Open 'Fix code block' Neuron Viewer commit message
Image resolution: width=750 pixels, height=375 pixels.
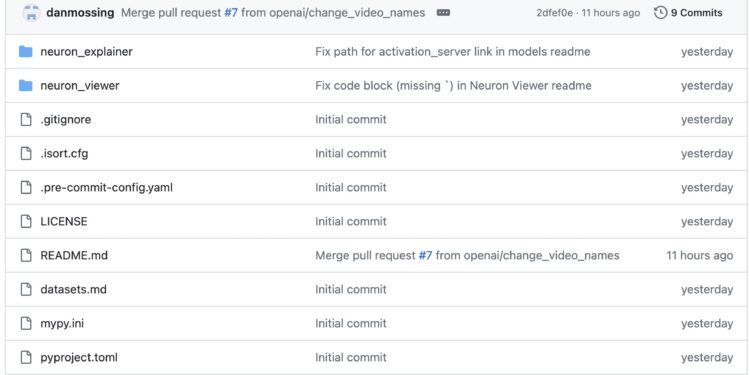453,86
